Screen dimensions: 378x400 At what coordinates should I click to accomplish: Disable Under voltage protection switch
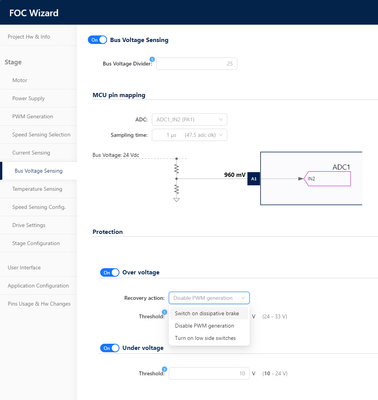[109, 348]
